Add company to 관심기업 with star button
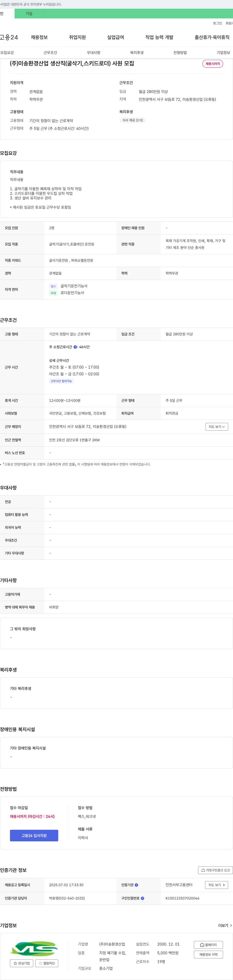The width and height of the screenshot is (233, 980). point(21,963)
